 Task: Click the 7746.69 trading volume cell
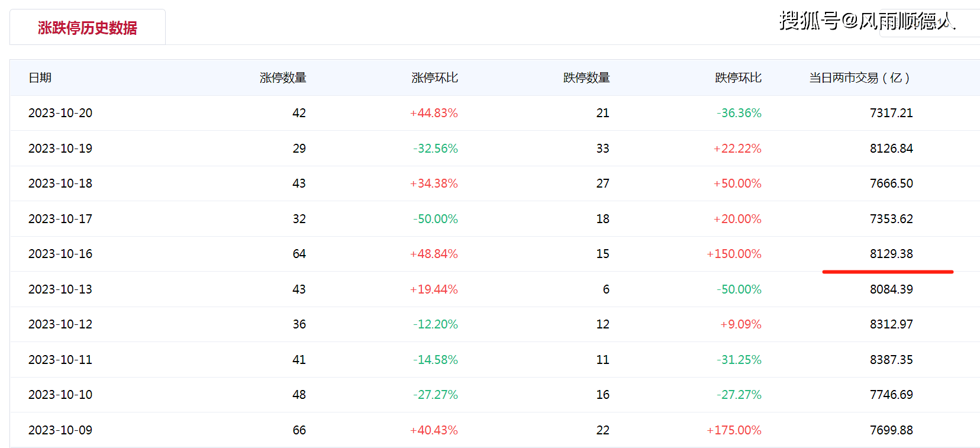(891, 395)
